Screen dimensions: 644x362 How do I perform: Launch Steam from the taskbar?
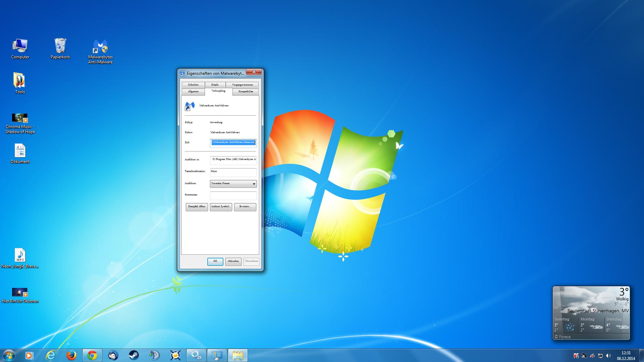tap(134, 355)
